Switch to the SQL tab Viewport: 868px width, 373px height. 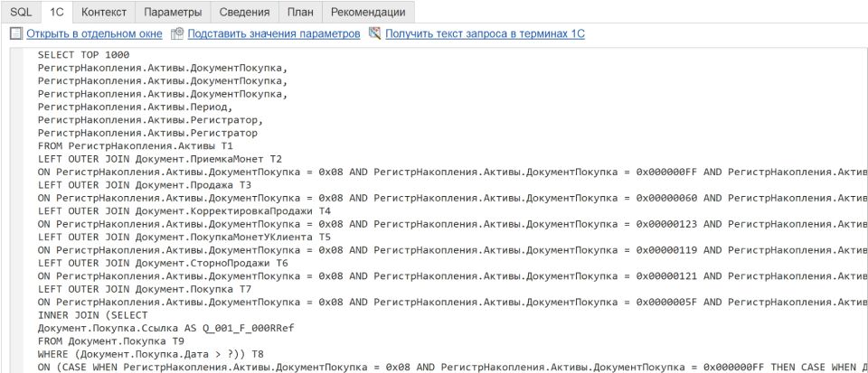20,12
